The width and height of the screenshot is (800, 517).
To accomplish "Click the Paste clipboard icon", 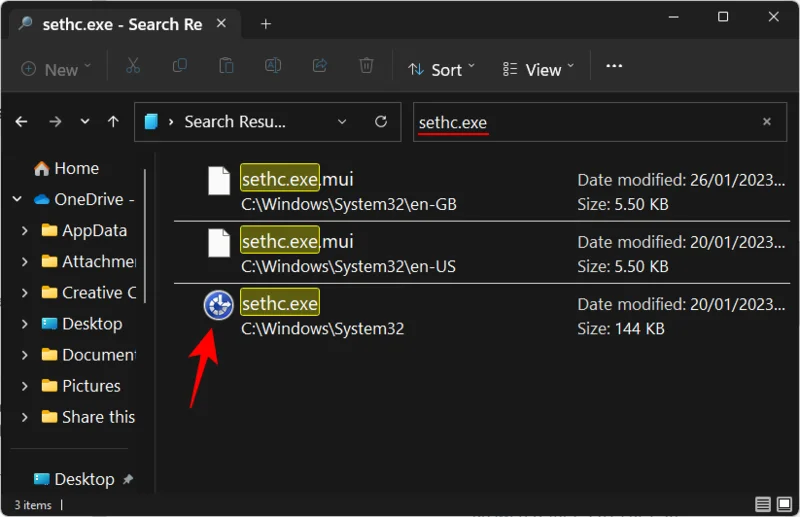I will (x=226, y=66).
